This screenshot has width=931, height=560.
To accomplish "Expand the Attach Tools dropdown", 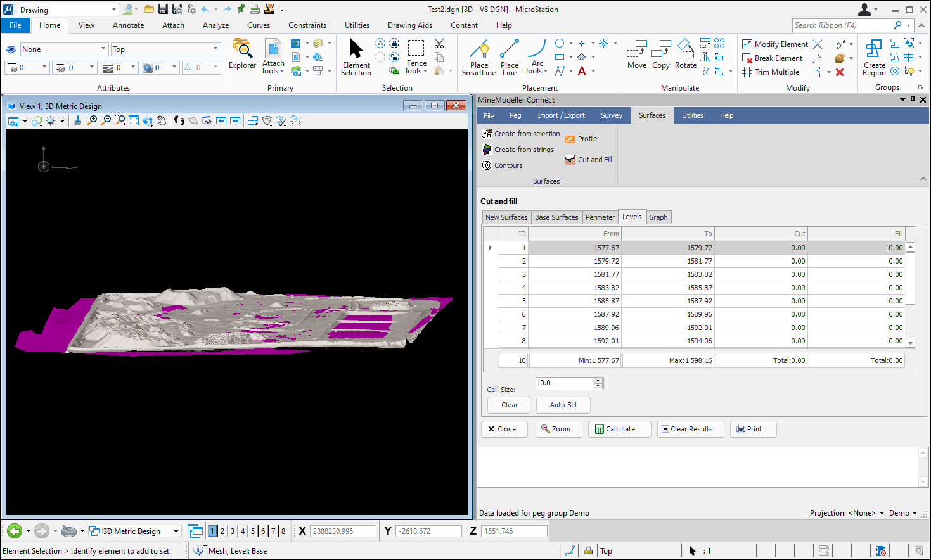I will coord(273,67).
